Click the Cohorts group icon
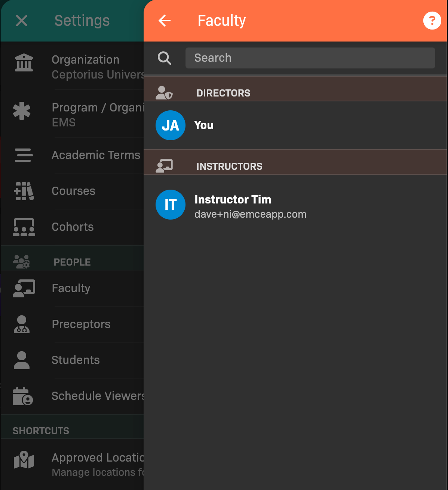 pos(24,227)
